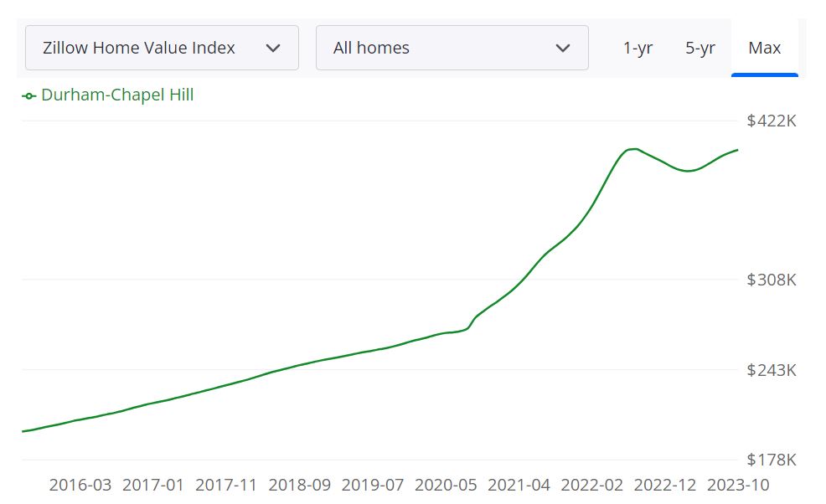826x504 pixels.
Task: Click the 1-yr time range button
Action: point(638,48)
